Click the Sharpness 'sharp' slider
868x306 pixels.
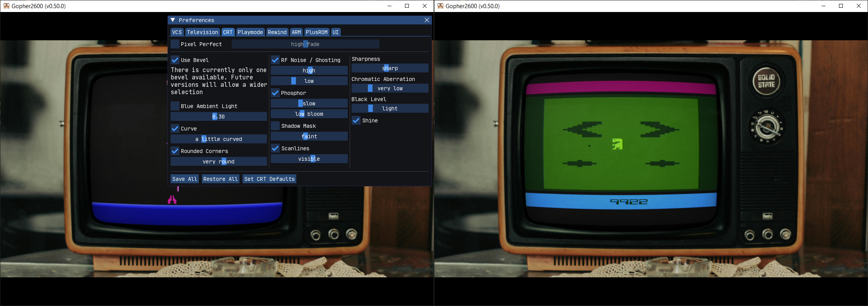pyautogui.click(x=390, y=68)
